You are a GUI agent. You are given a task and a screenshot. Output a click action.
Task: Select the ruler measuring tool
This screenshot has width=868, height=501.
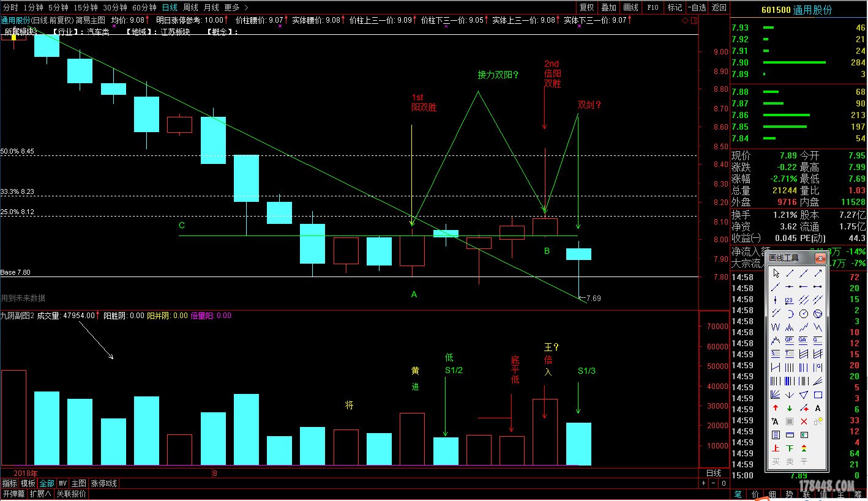click(x=790, y=435)
